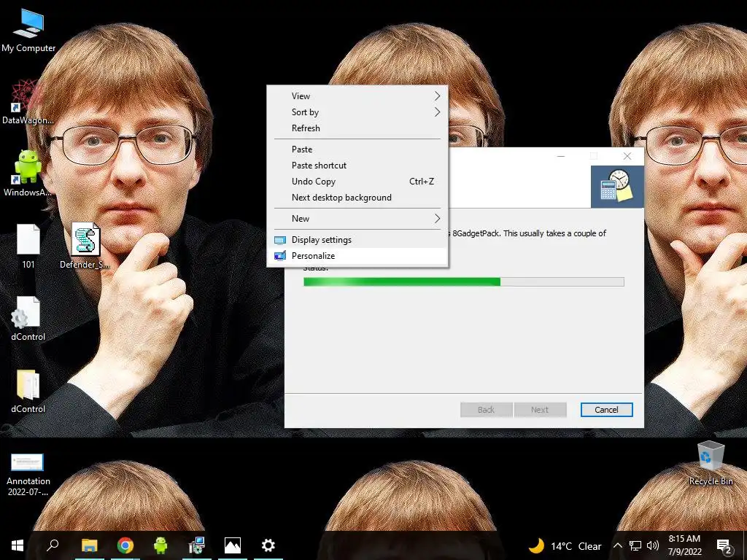Viewport: 747px width, 560px height.
Task: Choose Refresh in the context menu
Action: pyautogui.click(x=357, y=128)
